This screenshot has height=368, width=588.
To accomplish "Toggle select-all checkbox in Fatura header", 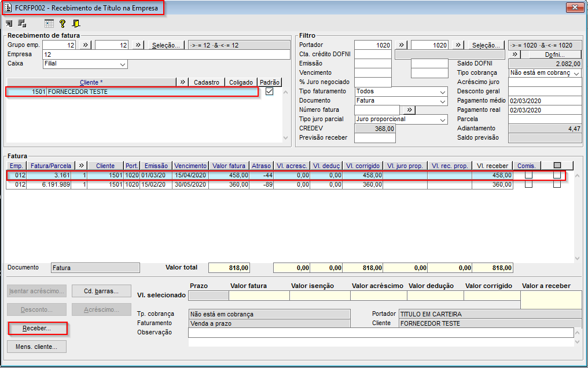I will click(557, 166).
